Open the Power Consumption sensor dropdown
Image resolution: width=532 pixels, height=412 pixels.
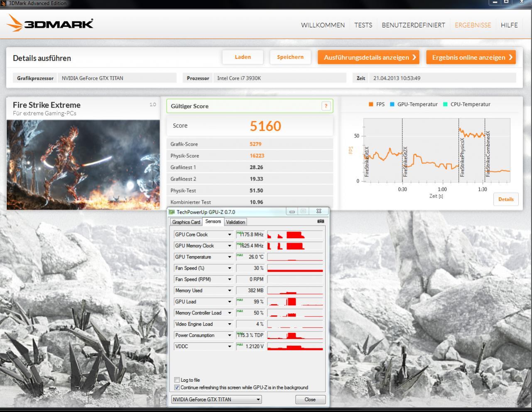click(229, 336)
